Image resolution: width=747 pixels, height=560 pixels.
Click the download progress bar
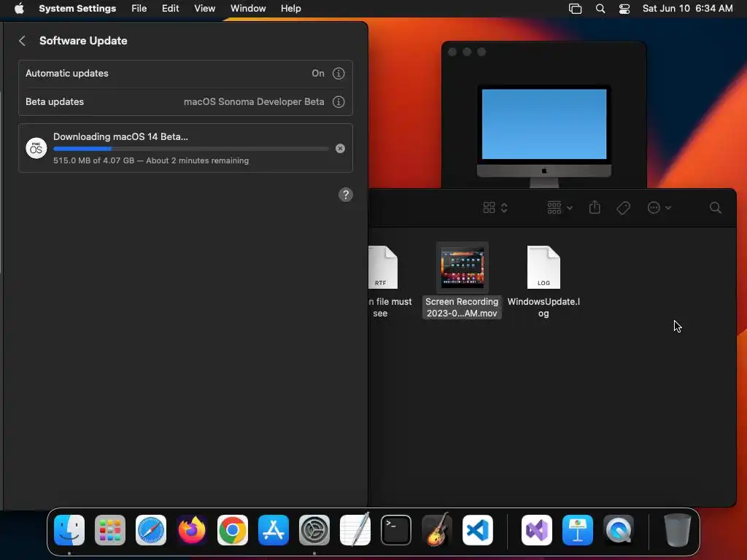click(x=190, y=149)
